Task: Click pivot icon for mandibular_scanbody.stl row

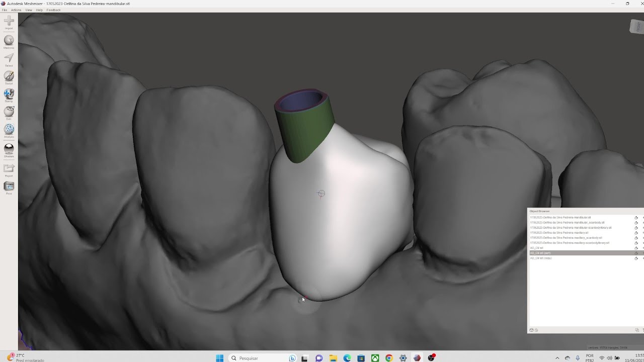Action: point(636,223)
